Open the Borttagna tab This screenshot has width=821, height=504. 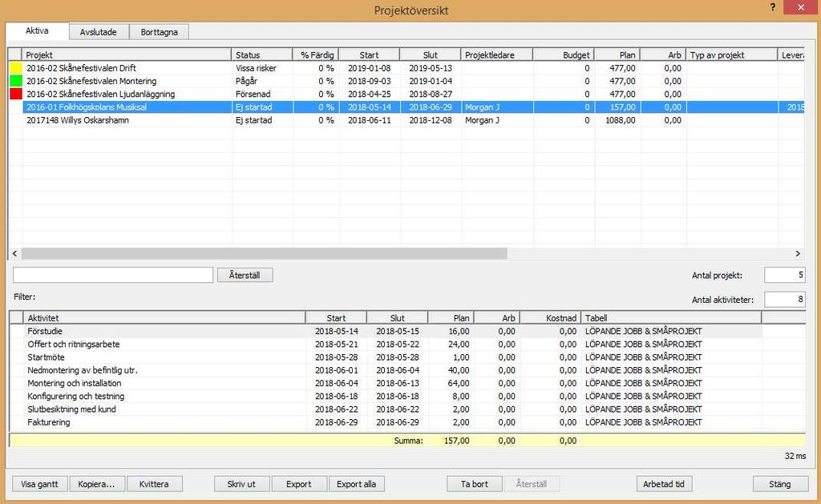tap(160, 32)
